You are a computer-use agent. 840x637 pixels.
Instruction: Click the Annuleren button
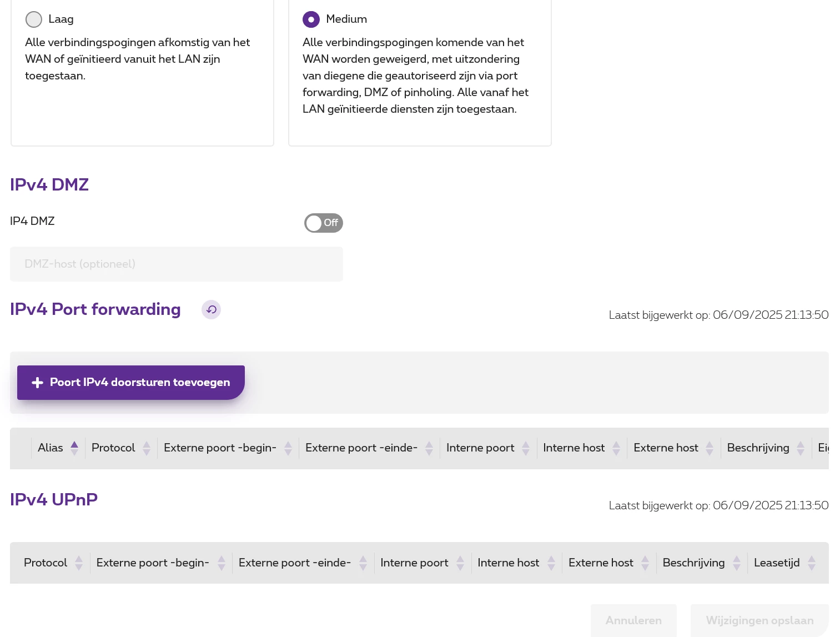[x=633, y=620]
